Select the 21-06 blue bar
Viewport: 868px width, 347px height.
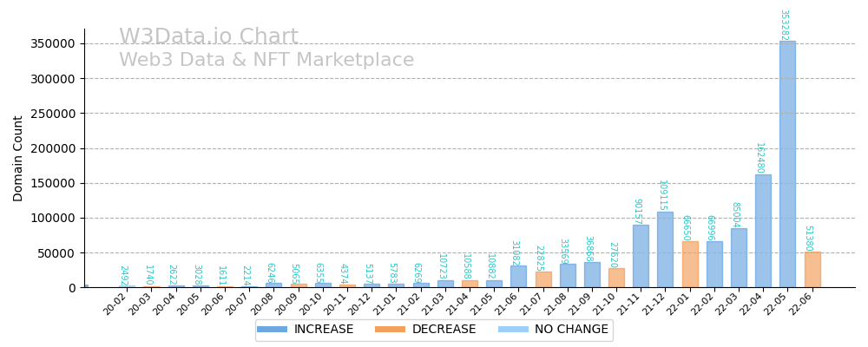(518, 277)
